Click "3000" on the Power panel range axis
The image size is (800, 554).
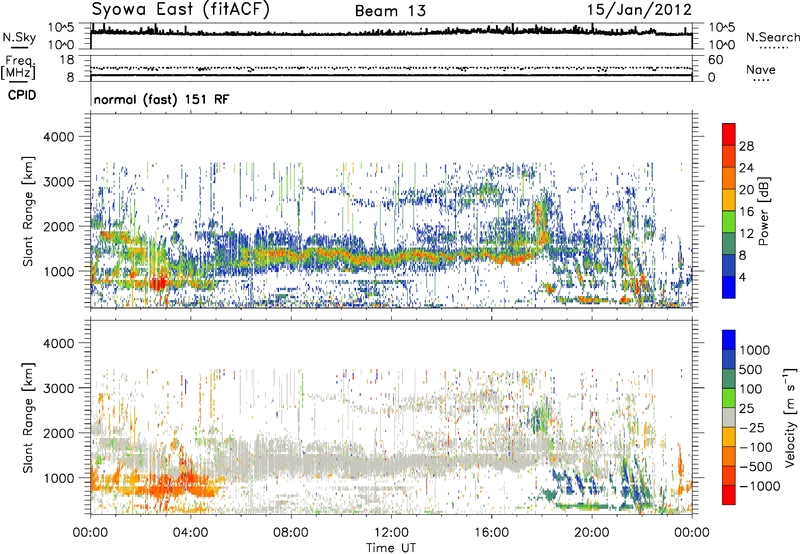pyautogui.click(x=59, y=182)
